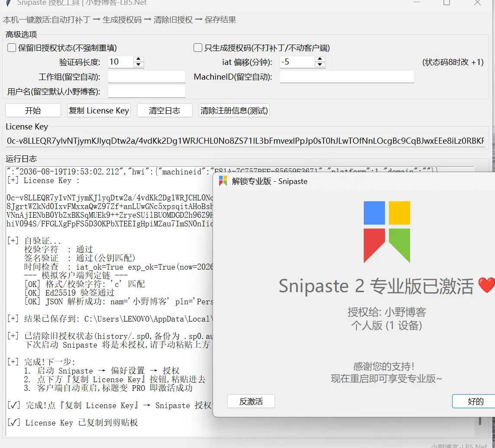495x448 pixels.
Task: Click log line '3. 客户端自动重启'
Action: [108, 388]
